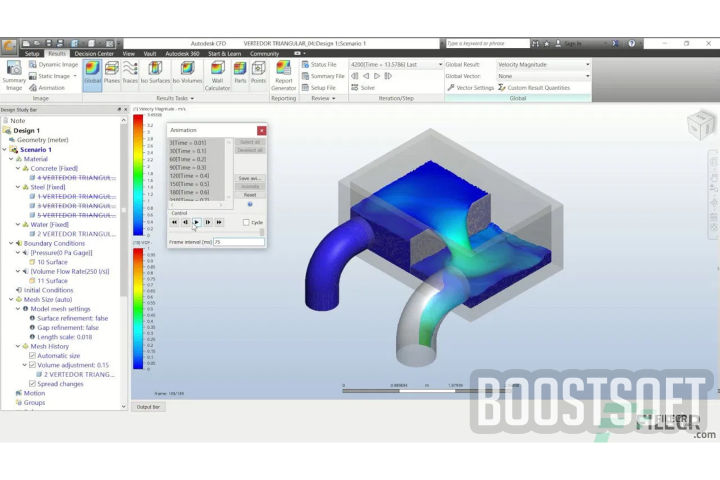The width and height of the screenshot is (720, 480).
Task: Rewind animation to first frame
Action: [x=174, y=222]
